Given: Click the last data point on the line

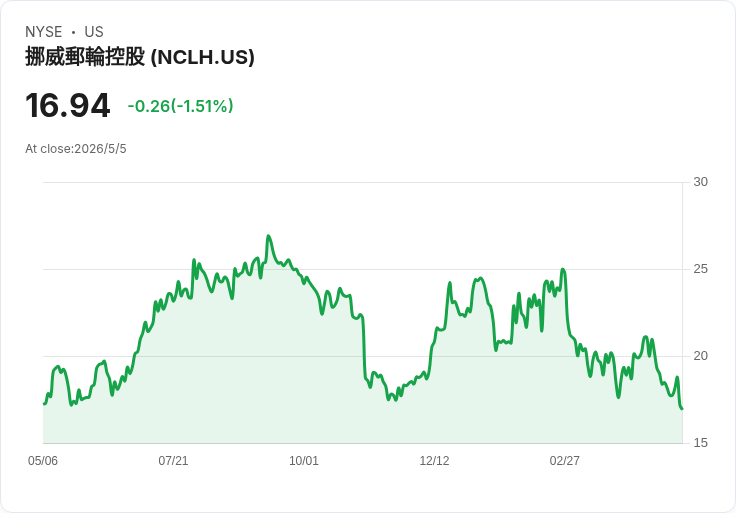Looking at the screenshot, I should 682,409.
